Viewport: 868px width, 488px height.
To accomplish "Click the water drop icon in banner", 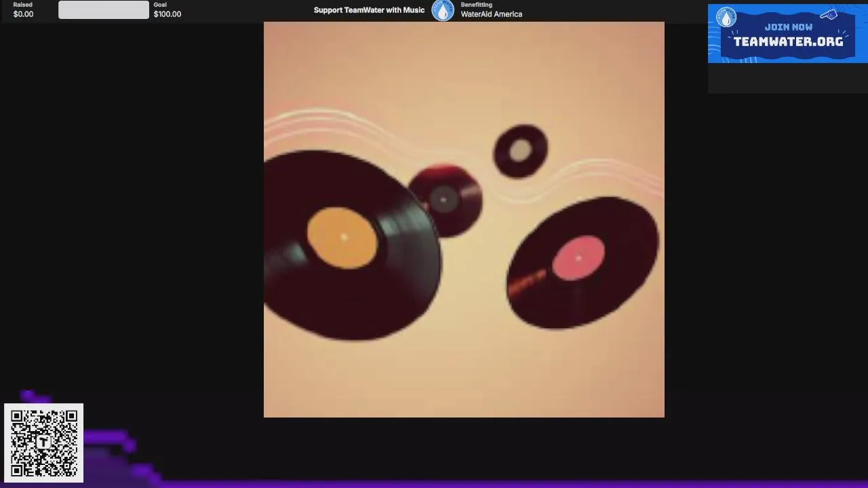I will click(x=726, y=17).
